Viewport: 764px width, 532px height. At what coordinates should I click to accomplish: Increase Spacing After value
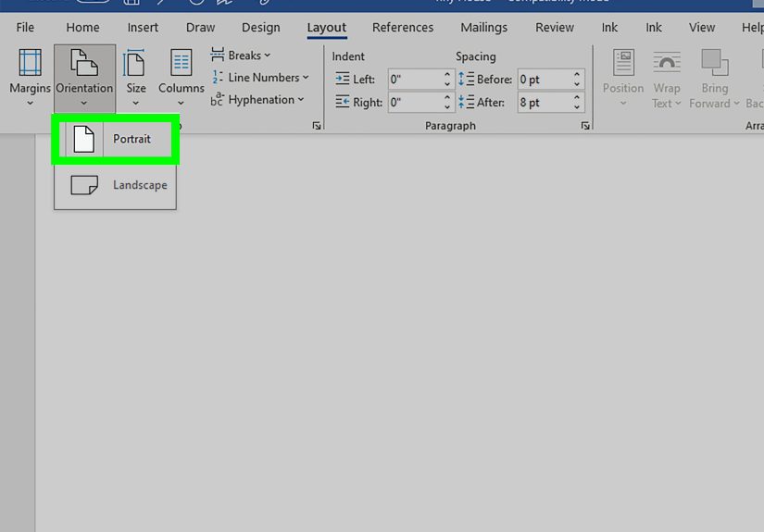(x=577, y=98)
